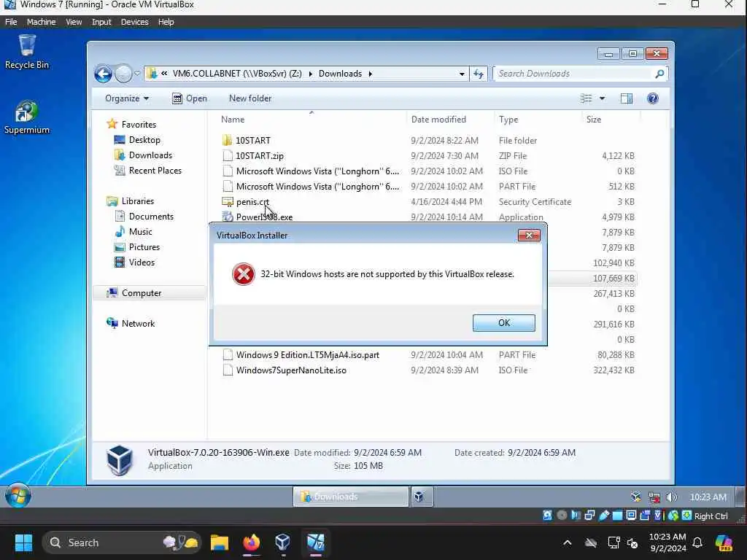Open the recent pages dropdown arrow
This screenshot has height=560, width=747.
point(137,74)
